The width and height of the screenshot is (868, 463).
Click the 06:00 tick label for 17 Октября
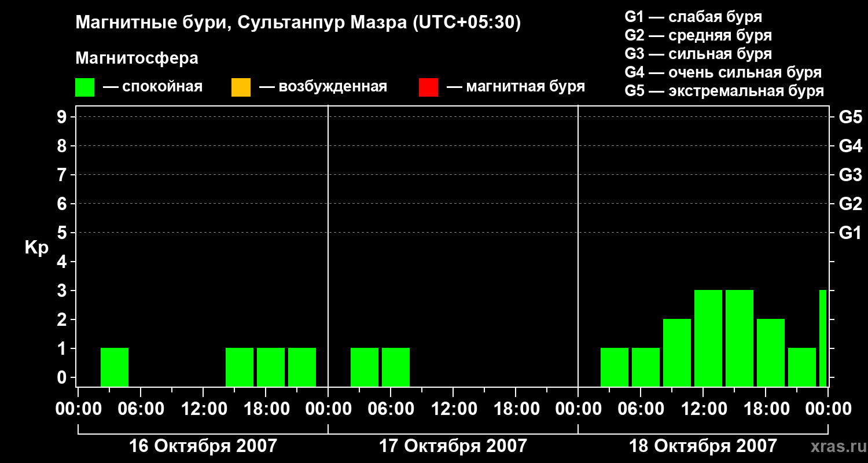pos(390,409)
